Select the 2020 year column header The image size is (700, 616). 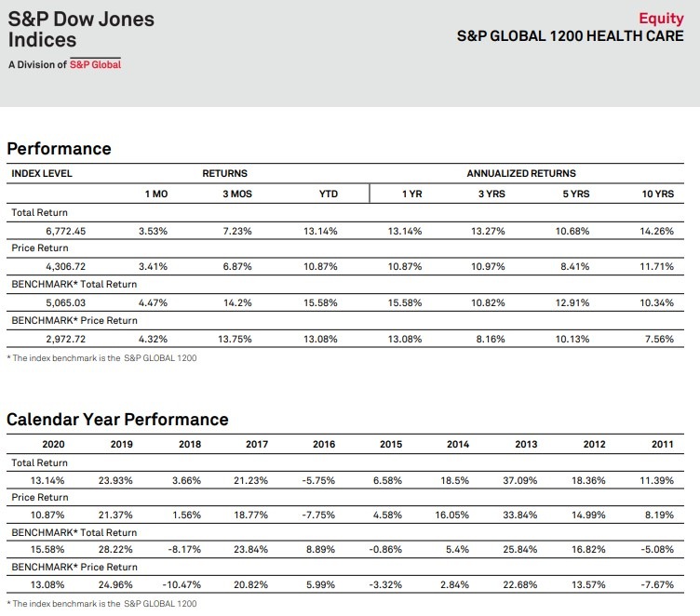(54, 444)
